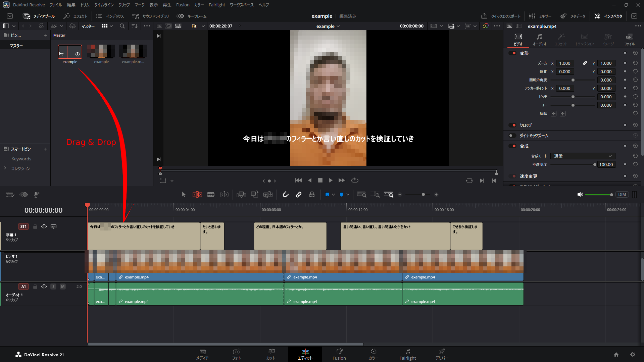Solo audio track A1 with S button

point(53,287)
